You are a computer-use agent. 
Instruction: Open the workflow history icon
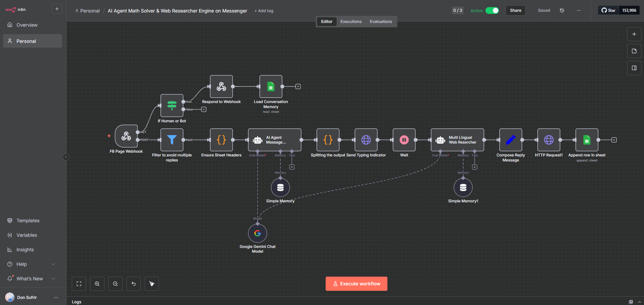(x=562, y=10)
